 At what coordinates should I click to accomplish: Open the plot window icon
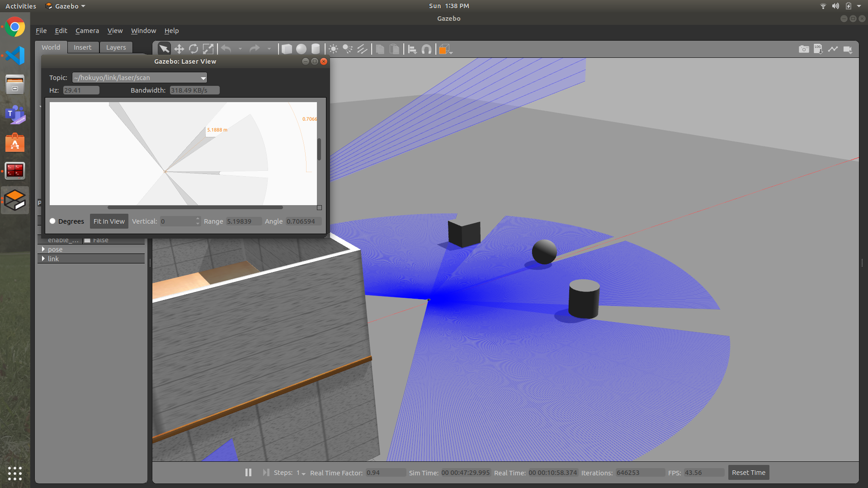click(833, 49)
